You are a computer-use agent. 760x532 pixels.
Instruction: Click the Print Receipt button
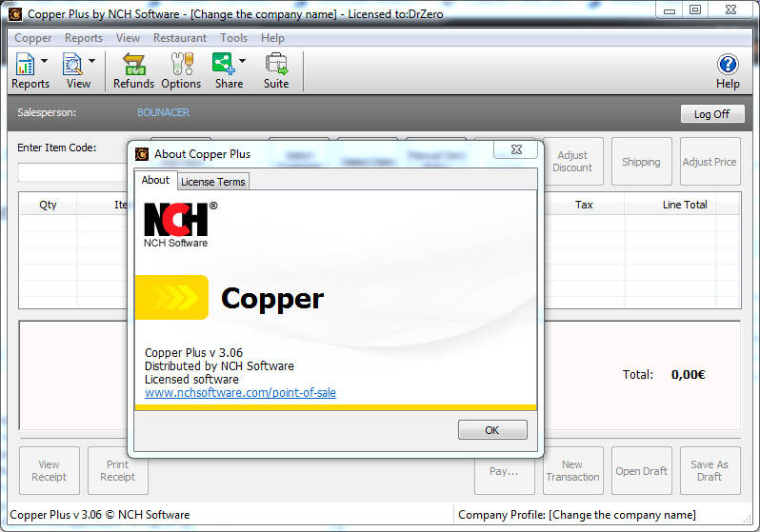pyautogui.click(x=118, y=470)
